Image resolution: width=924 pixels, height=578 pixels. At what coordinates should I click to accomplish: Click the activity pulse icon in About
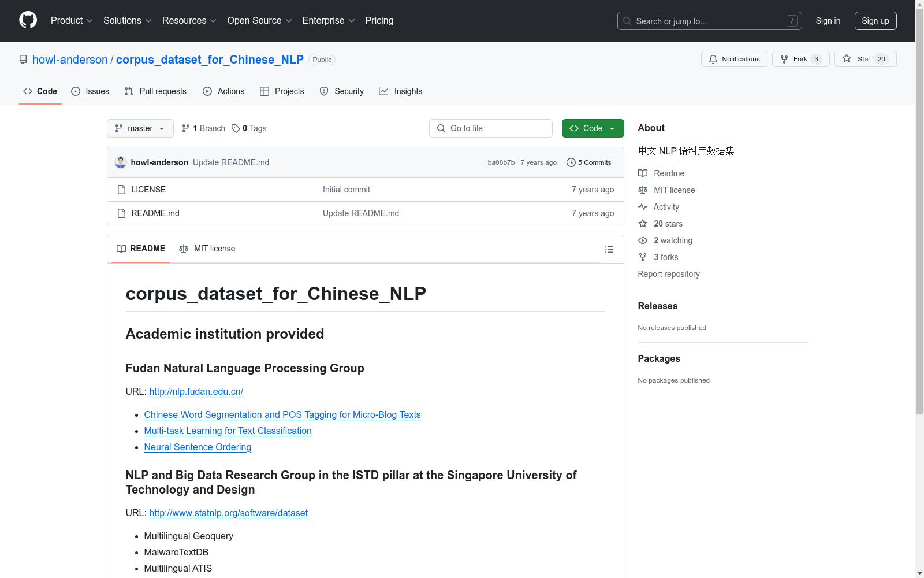pos(643,207)
